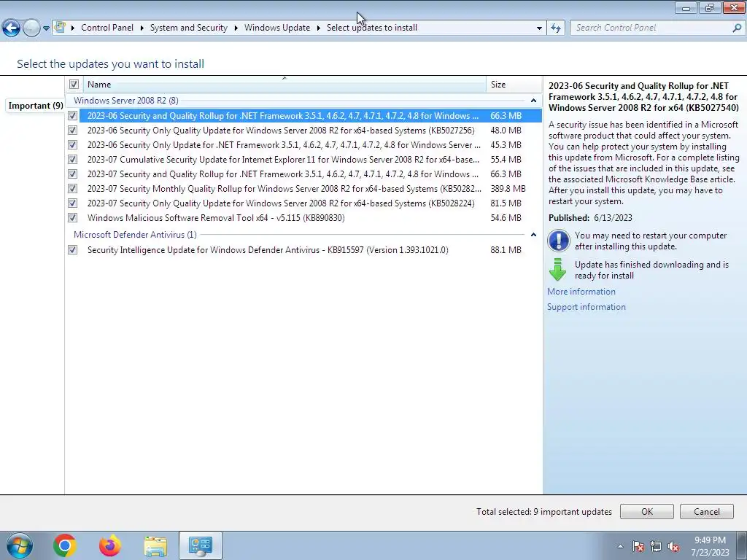
Task: Uncheck Internet Explorer 11 cumulative update checkbox
Action: tap(72, 160)
